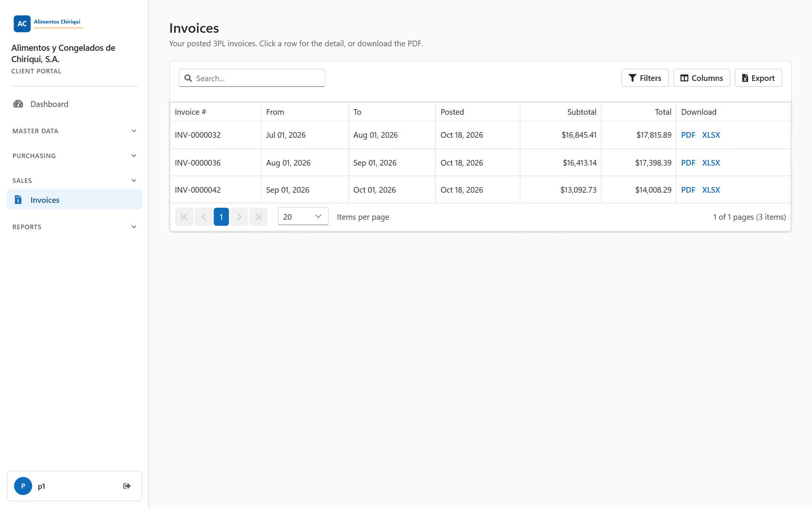This screenshot has width=812, height=508.
Task: Click subtotal $16,845.41 cell
Action: tap(561, 135)
